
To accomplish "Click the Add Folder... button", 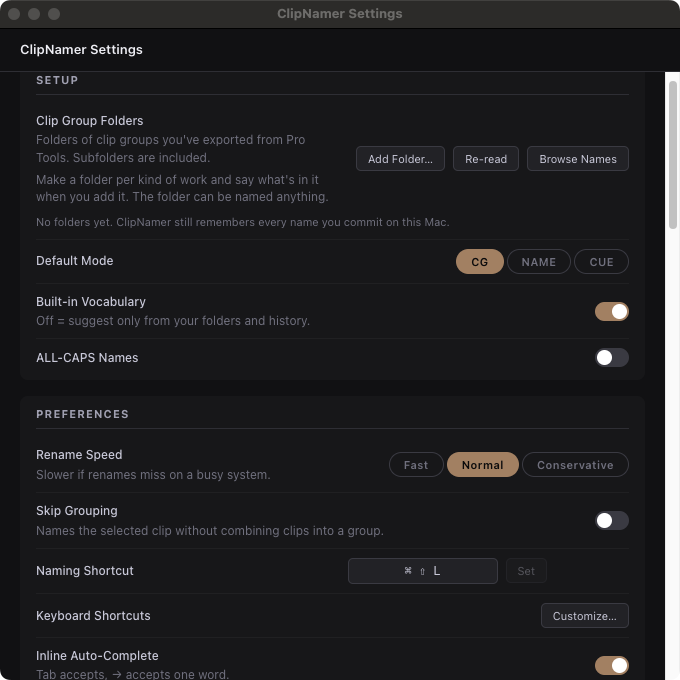I will (400, 159).
